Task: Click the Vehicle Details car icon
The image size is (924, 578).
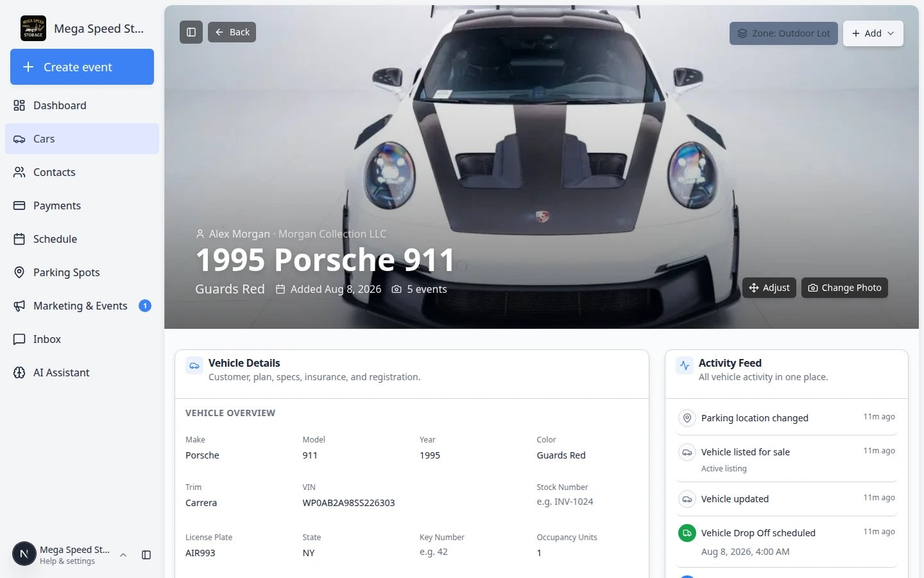Action: tap(194, 365)
